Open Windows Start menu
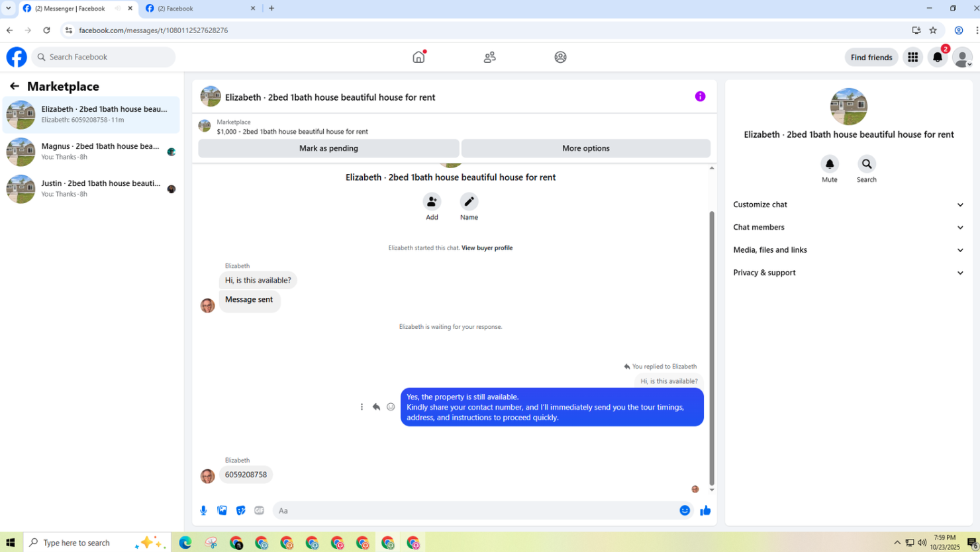 pos(11,543)
